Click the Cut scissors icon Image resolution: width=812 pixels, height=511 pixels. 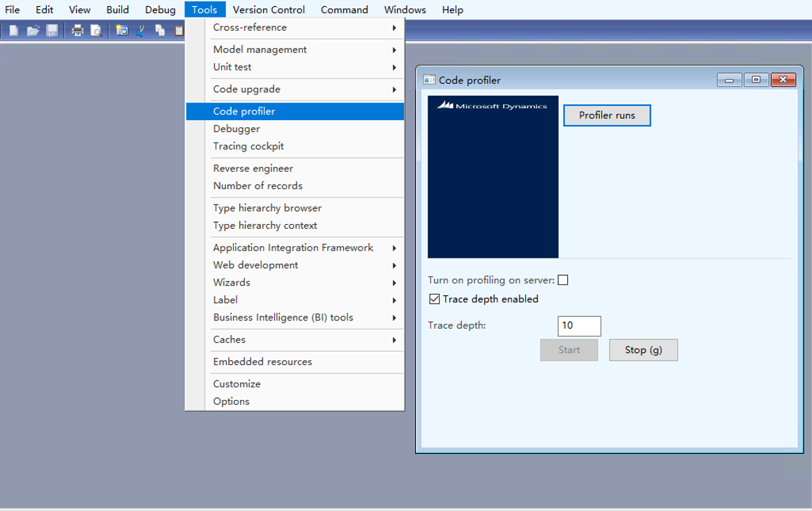point(140,31)
